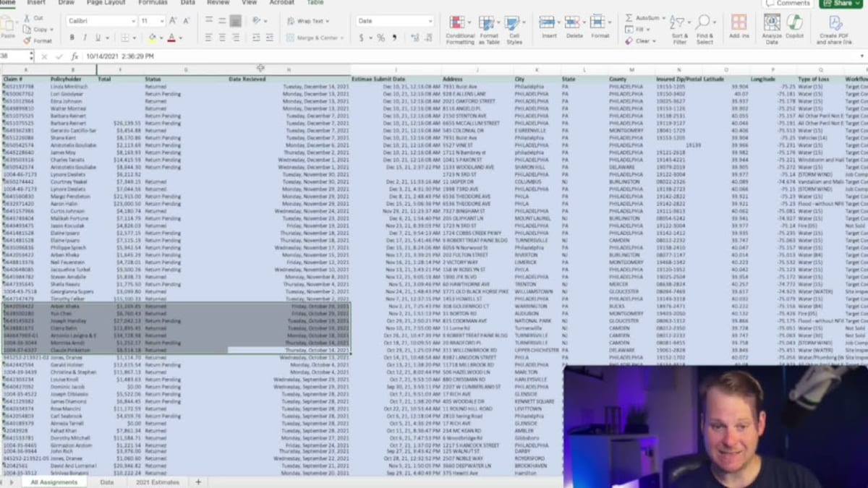868x488 pixels.
Task: Click the comma style icon
Action: pyautogui.click(x=395, y=38)
